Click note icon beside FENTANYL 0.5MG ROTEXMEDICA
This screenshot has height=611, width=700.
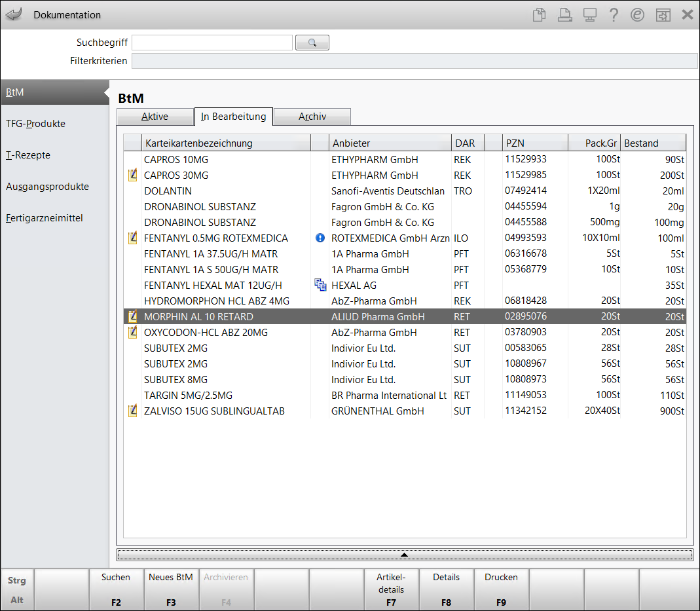[132, 238]
